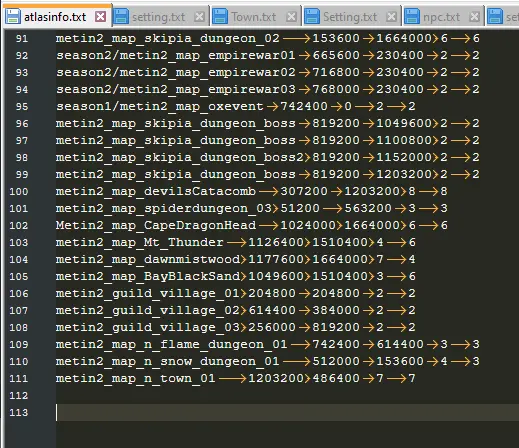Close the Town.txt tab
Viewport: 519px width, 448px height.
pyautogui.click(x=291, y=17)
